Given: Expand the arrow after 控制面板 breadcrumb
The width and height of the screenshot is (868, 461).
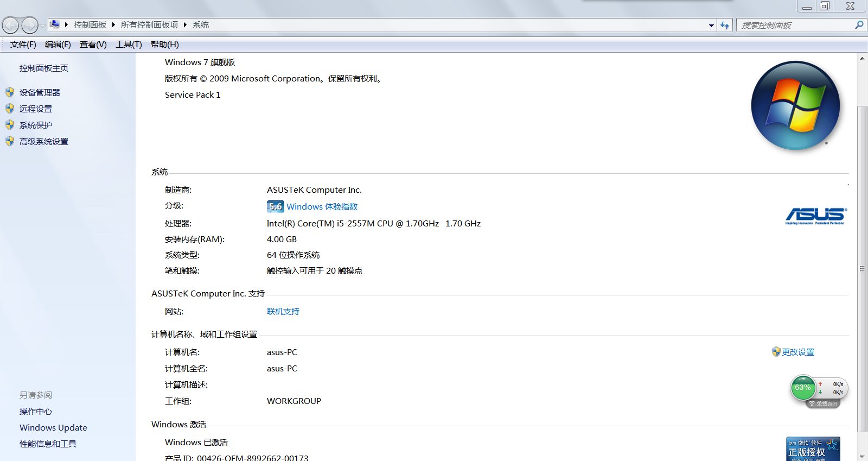Looking at the screenshot, I should [113, 25].
